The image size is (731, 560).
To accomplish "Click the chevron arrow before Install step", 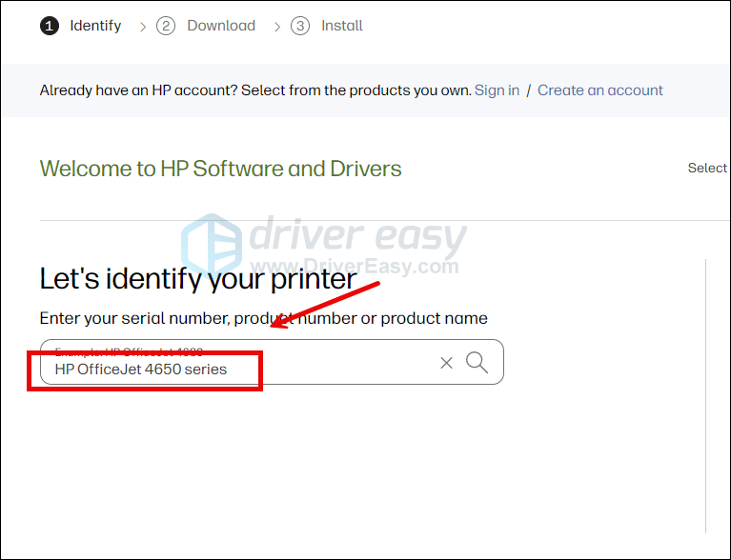I will (277, 27).
